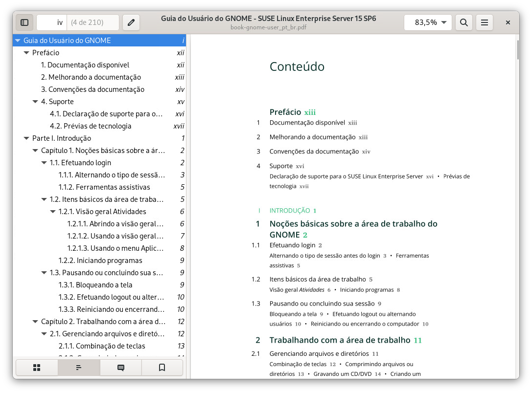
Task: Open 1.3.3. Reiniciando ou encerrando entry
Action: pos(99,309)
